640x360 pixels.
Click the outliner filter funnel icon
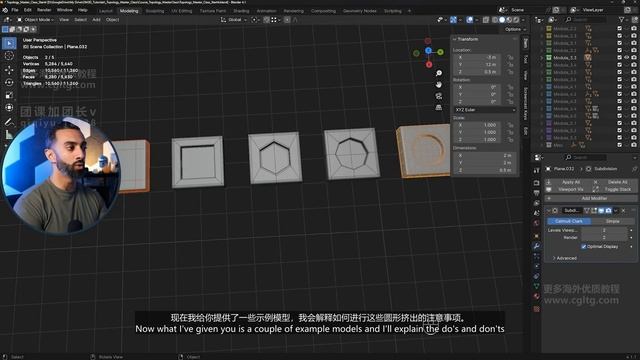pos(622,20)
